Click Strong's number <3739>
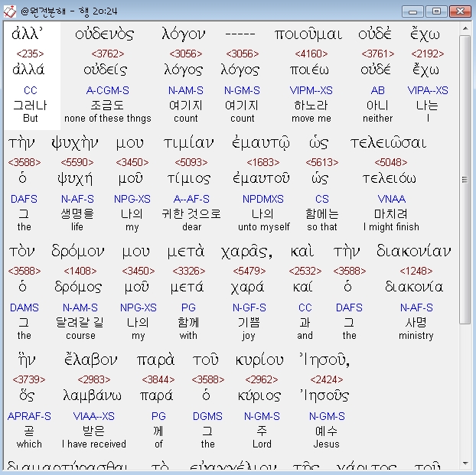The width and height of the screenshot is (476, 475). (x=29, y=379)
